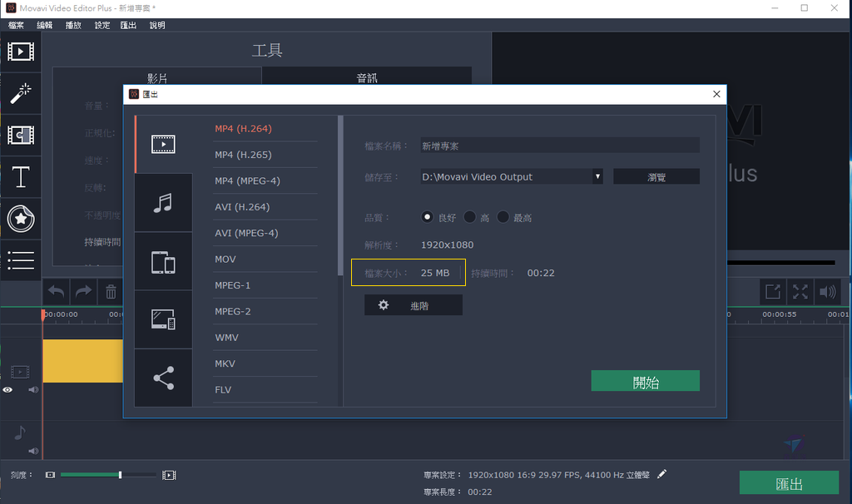Switch to the 音訊 tools tab
Image resolution: width=852 pixels, height=504 pixels.
[367, 77]
